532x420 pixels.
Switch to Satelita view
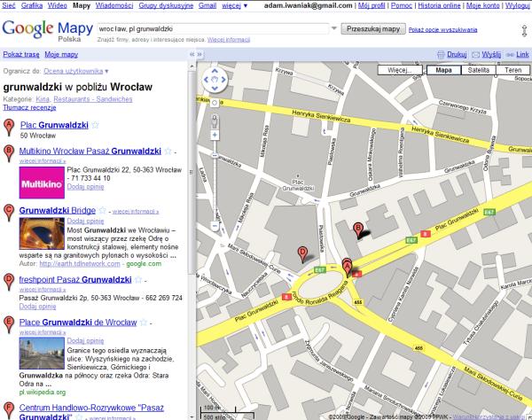tap(479, 70)
